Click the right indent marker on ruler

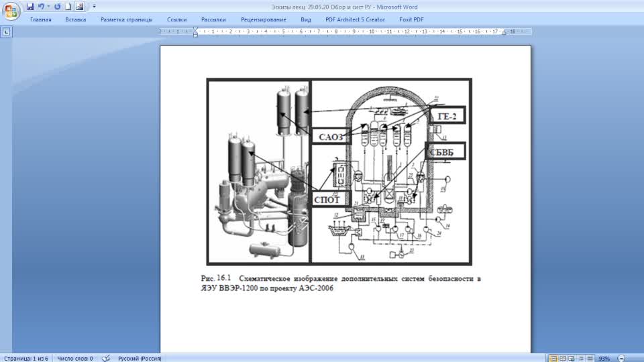(x=504, y=34)
